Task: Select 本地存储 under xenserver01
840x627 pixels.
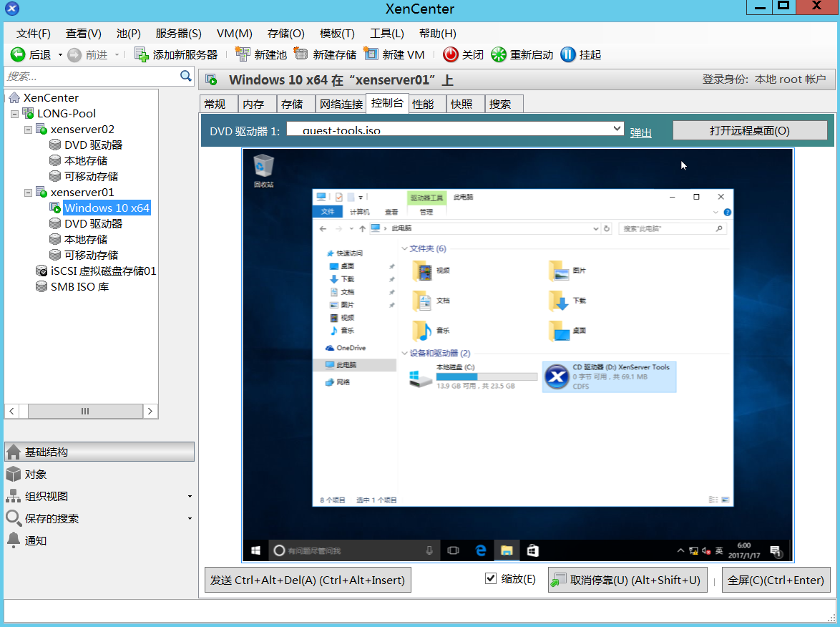Action: click(x=86, y=240)
